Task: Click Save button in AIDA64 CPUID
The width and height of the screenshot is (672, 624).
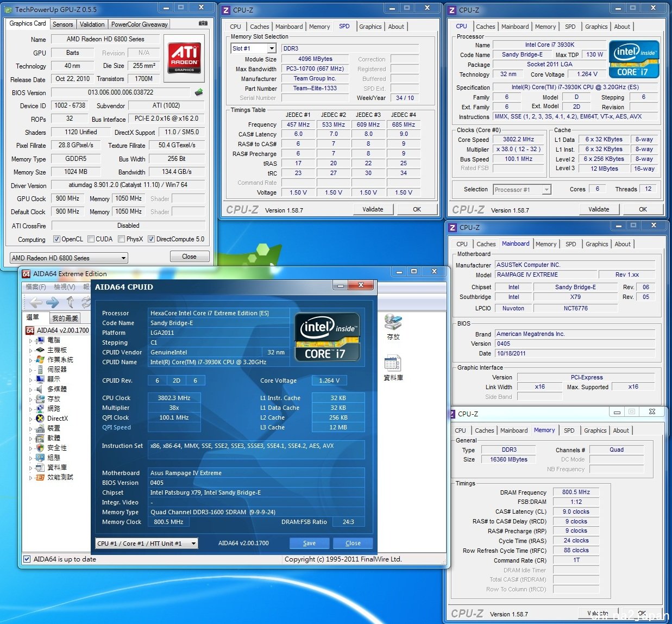Action: [309, 543]
